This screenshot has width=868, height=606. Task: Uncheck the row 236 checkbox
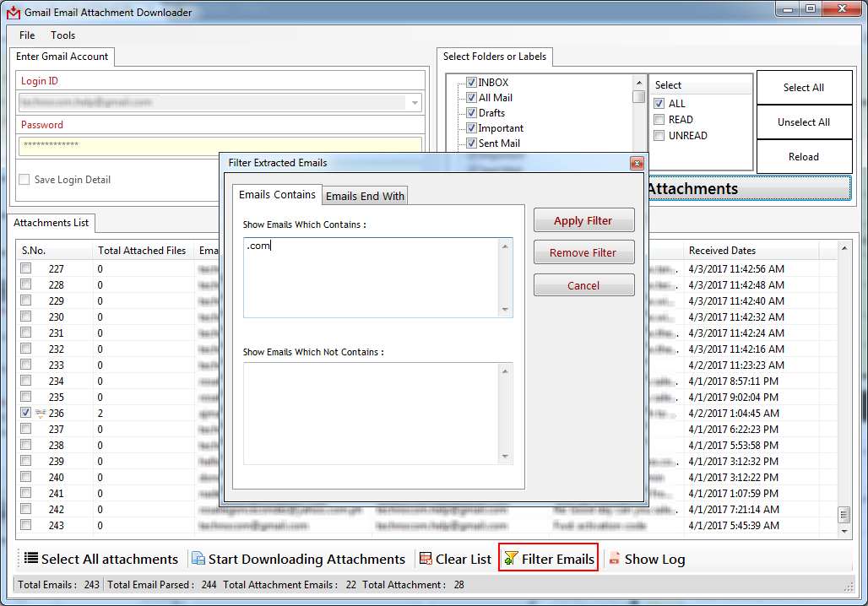tap(25, 413)
